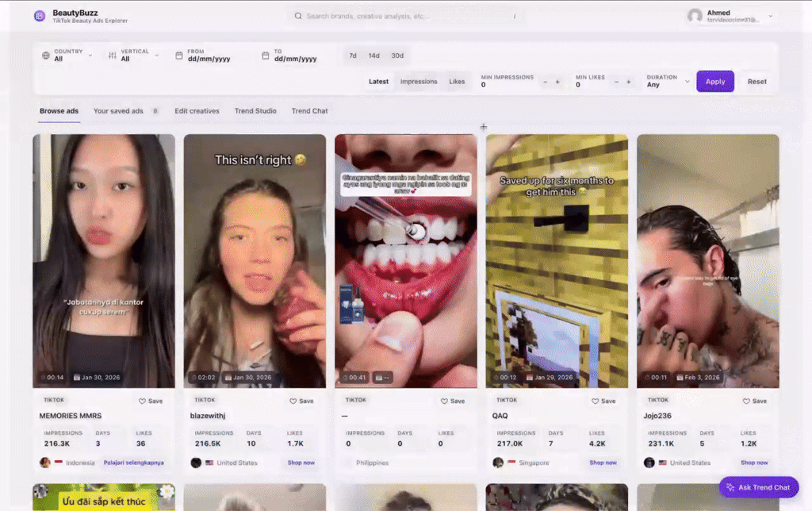Focus the search brands input field

pyautogui.click(x=409, y=16)
